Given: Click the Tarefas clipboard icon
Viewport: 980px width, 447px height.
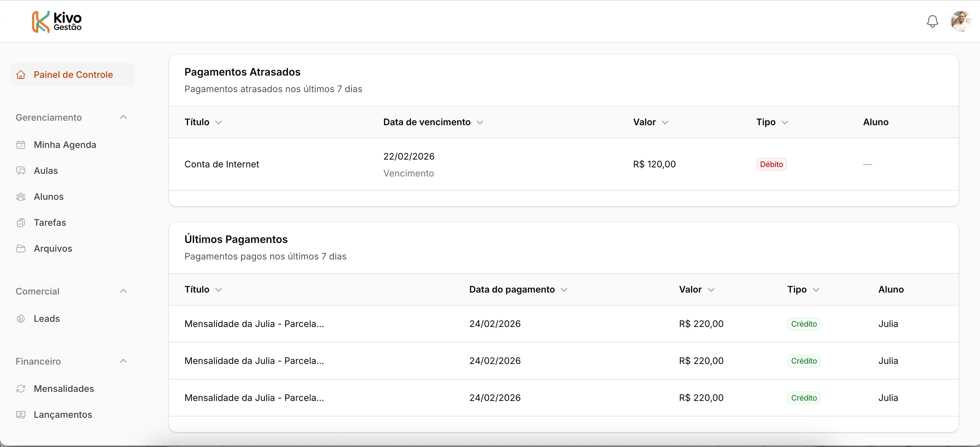Looking at the screenshot, I should 21,222.
